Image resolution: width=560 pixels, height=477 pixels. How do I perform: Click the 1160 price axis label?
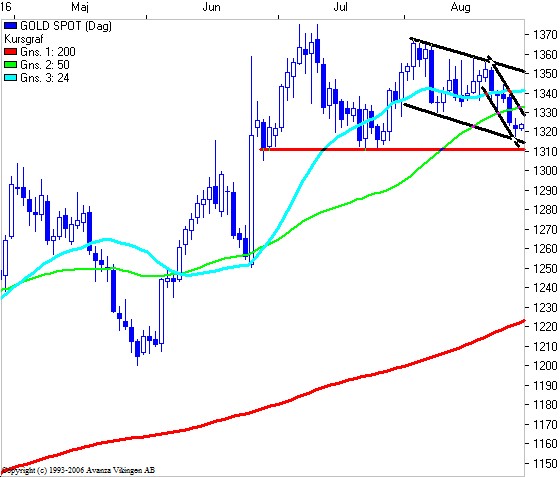(545, 443)
